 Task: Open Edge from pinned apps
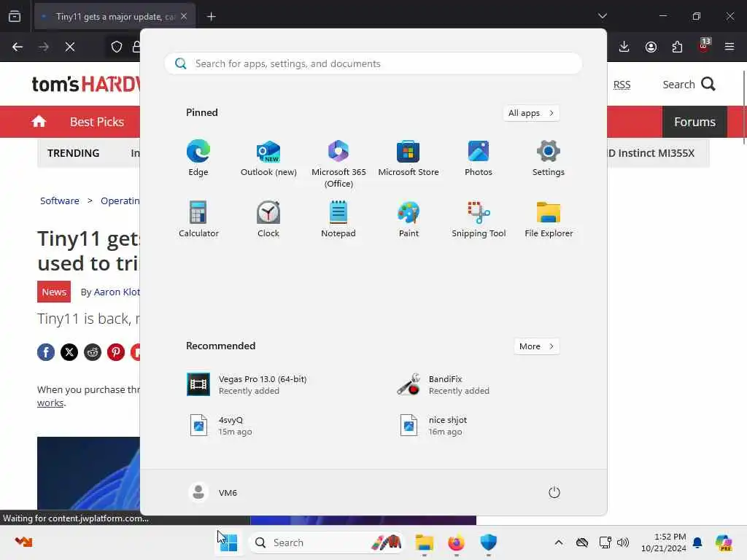point(198,157)
